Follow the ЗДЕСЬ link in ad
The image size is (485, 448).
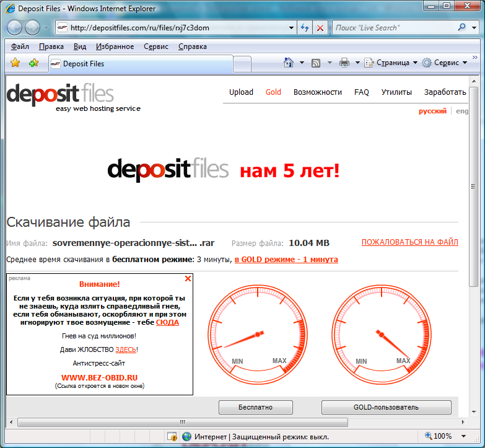click(x=126, y=349)
